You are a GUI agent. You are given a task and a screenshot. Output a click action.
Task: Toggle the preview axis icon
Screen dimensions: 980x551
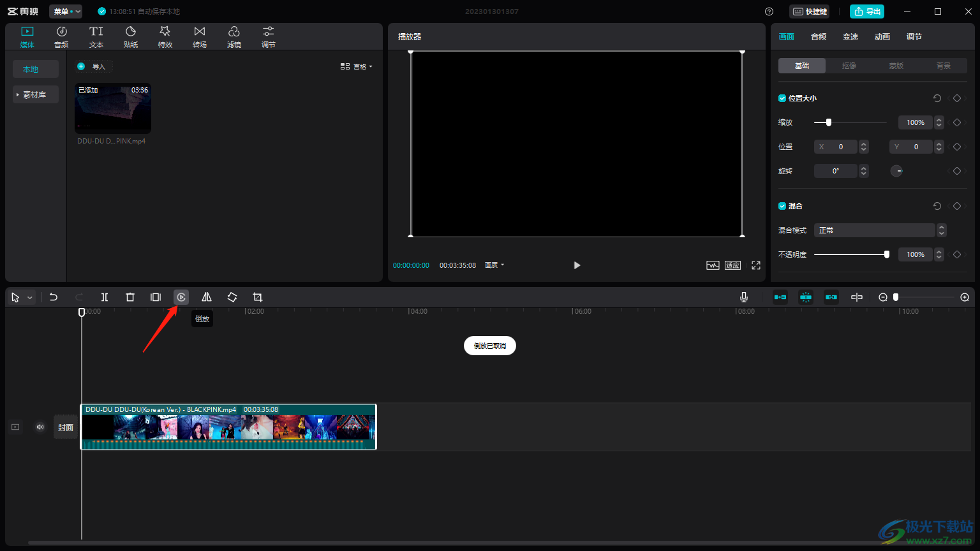click(x=857, y=297)
